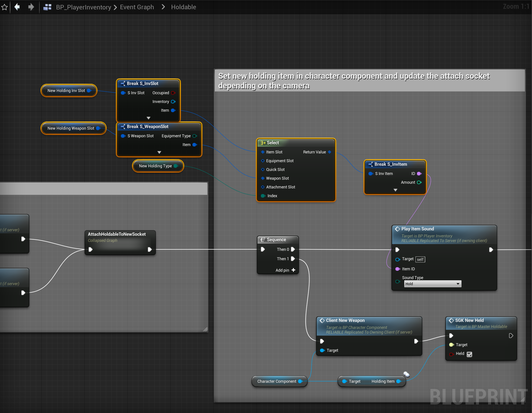Click the Select node icon
Image resolution: width=532 pixels, height=413 pixels.
click(263, 143)
